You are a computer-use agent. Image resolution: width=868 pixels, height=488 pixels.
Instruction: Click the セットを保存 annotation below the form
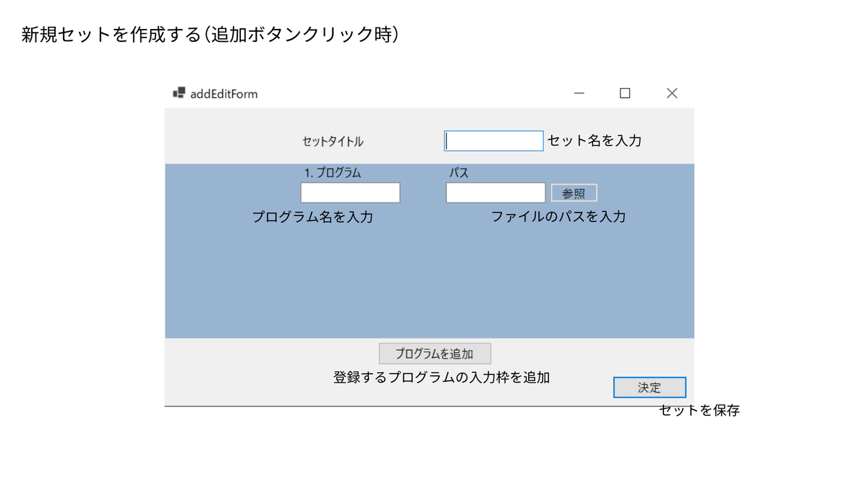(x=699, y=411)
